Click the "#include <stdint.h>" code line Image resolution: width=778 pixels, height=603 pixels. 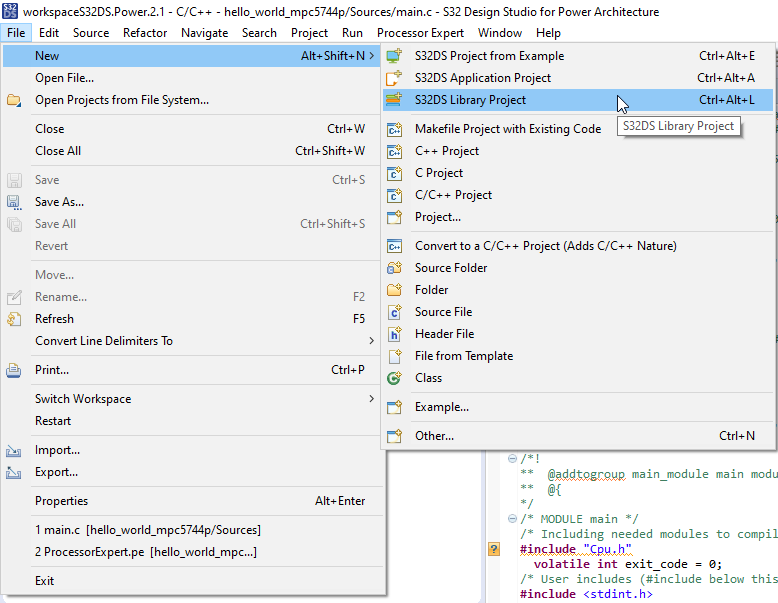coord(586,594)
